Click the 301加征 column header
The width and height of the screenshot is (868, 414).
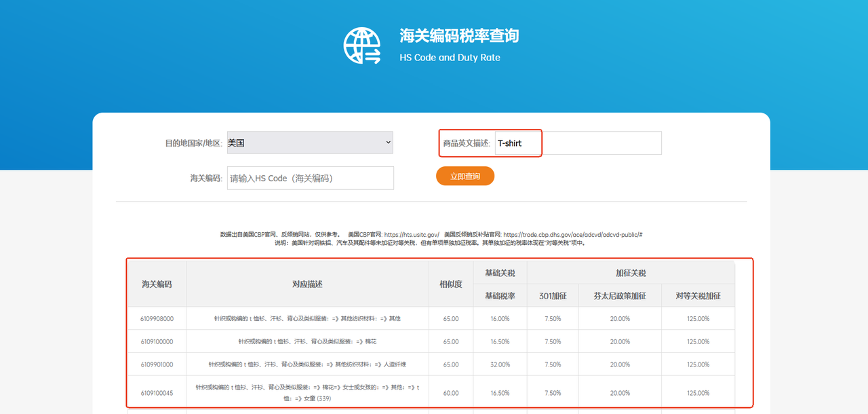click(x=553, y=296)
